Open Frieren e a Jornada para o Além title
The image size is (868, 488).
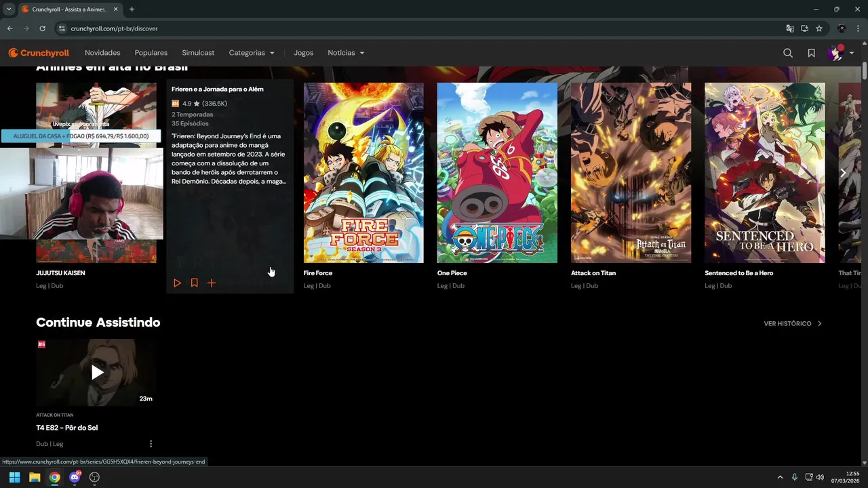click(218, 89)
